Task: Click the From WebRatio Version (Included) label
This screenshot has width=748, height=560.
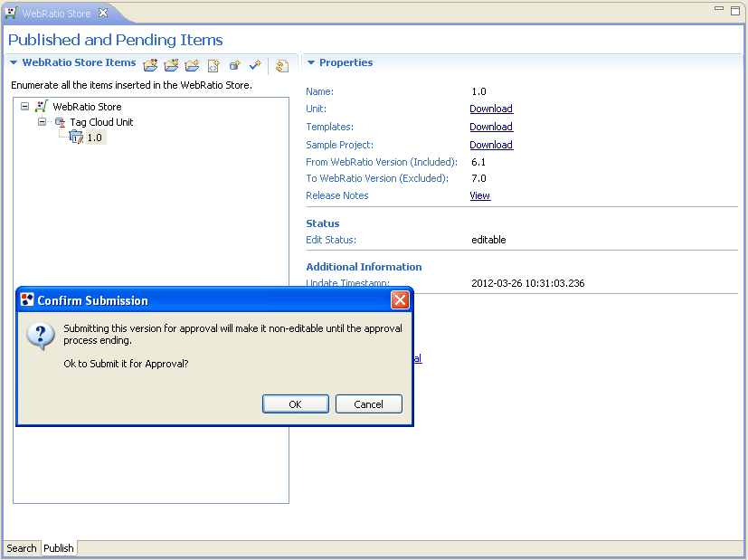Action: (x=382, y=162)
